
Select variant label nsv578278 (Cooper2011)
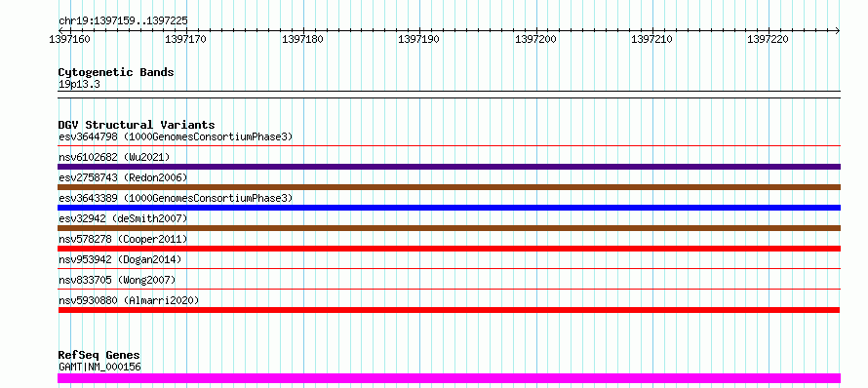[x=123, y=239]
